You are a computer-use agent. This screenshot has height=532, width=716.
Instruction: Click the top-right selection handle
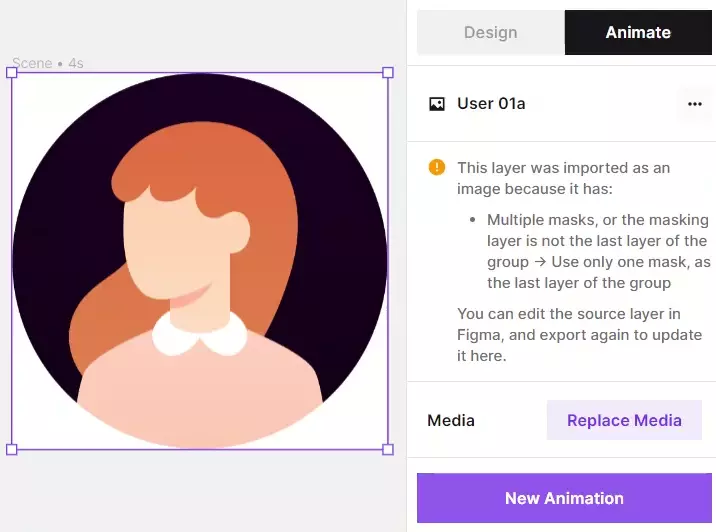coord(388,73)
